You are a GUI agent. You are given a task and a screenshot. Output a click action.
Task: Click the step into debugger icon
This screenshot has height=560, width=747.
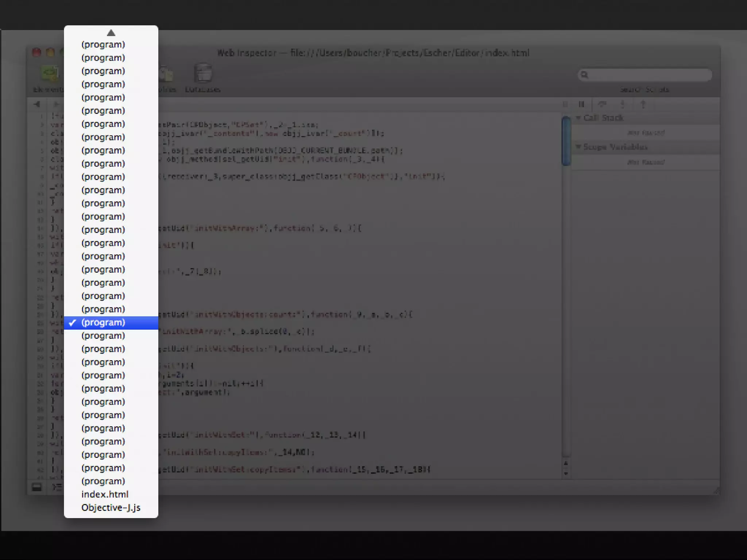623,105
